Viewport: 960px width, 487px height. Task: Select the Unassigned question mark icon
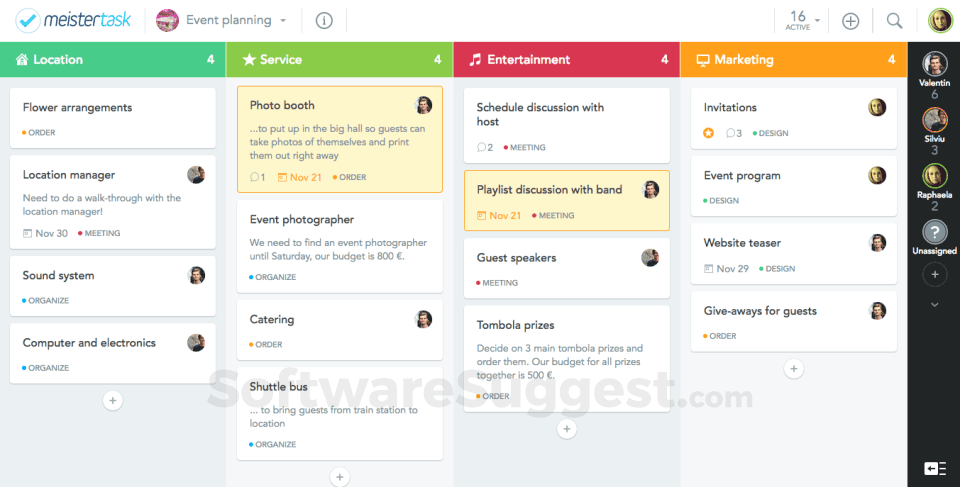[934, 232]
